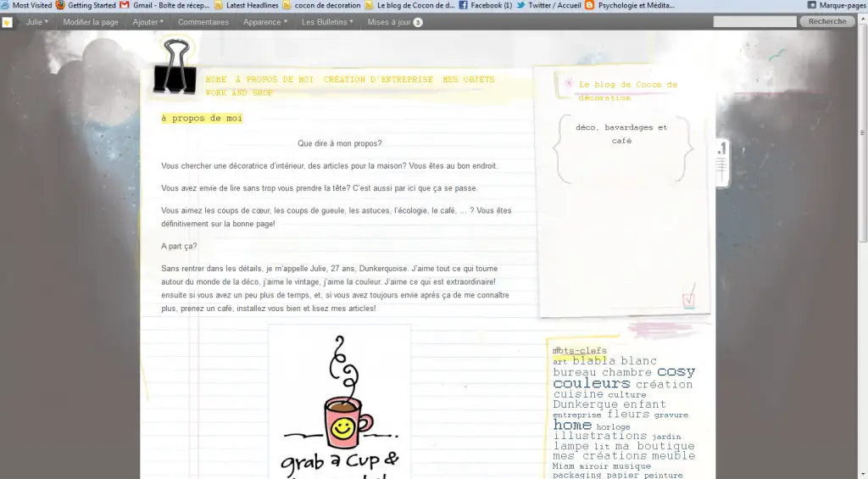Open the Getting Started Firefox bookmark

point(86,5)
